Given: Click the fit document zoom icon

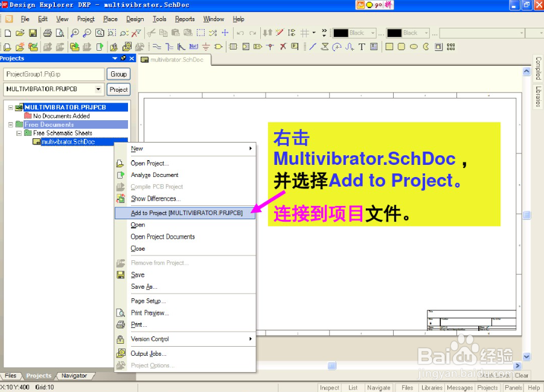Looking at the screenshot, I should pos(100,33).
